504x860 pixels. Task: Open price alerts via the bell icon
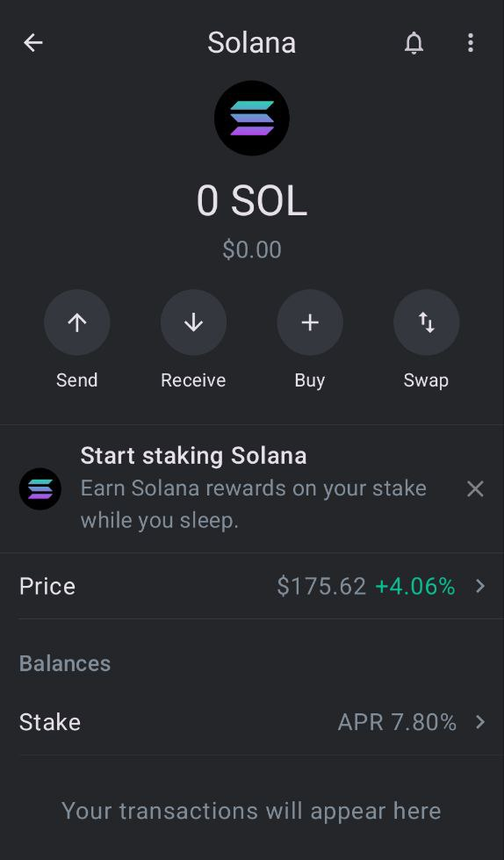pos(414,43)
